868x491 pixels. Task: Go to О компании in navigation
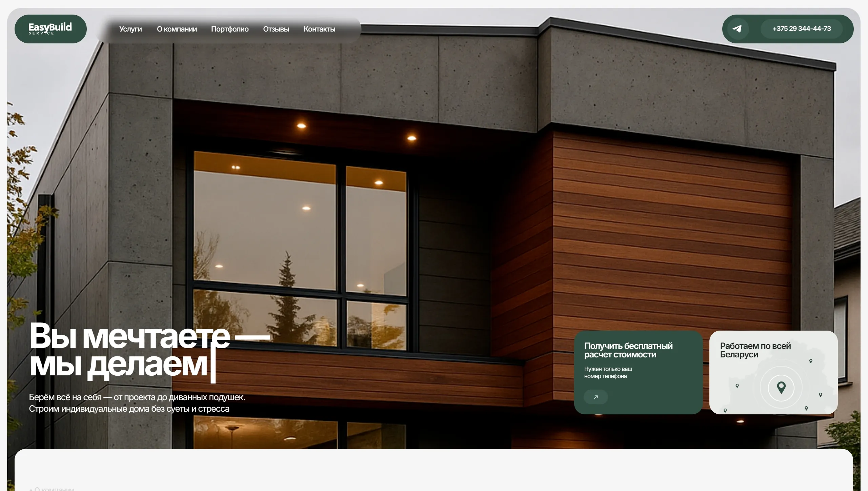[177, 29]
